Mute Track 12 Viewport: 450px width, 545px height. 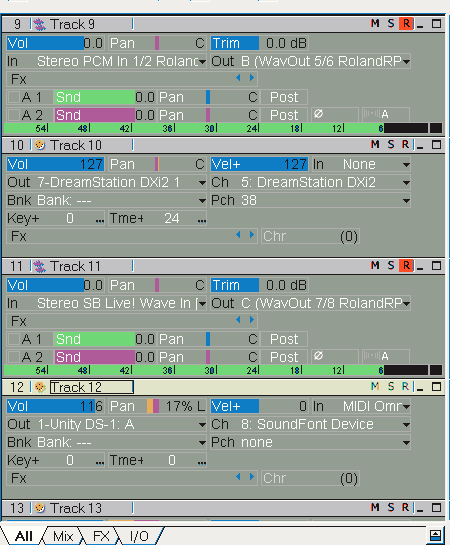375,387
